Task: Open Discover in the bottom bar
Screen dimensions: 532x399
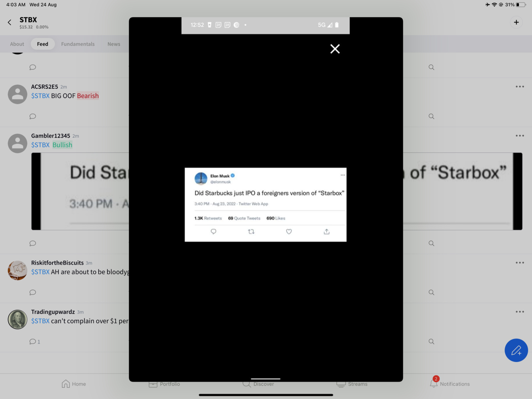Action: (x=258, y=384)
